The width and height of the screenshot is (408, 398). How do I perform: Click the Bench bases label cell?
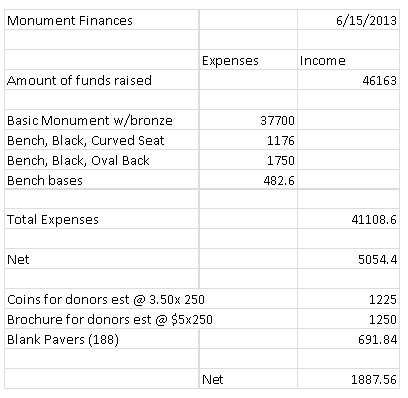coord(102,180)
